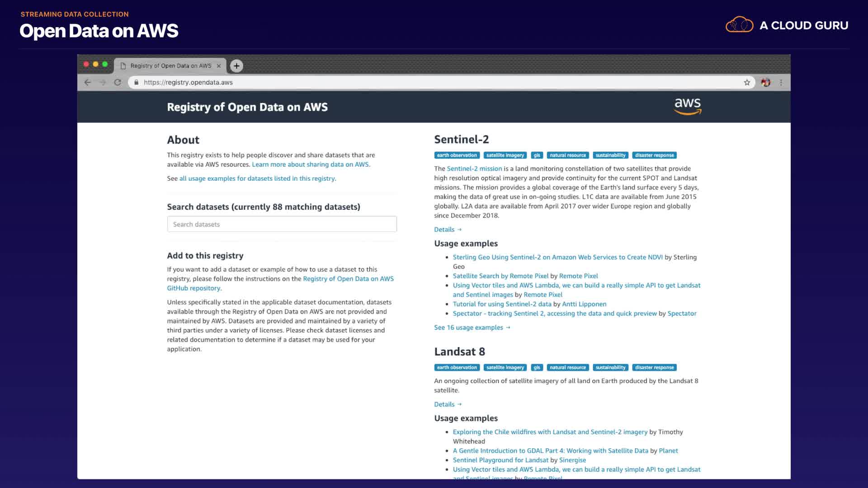Open the browser profile avatar

[x=765, y=82]
